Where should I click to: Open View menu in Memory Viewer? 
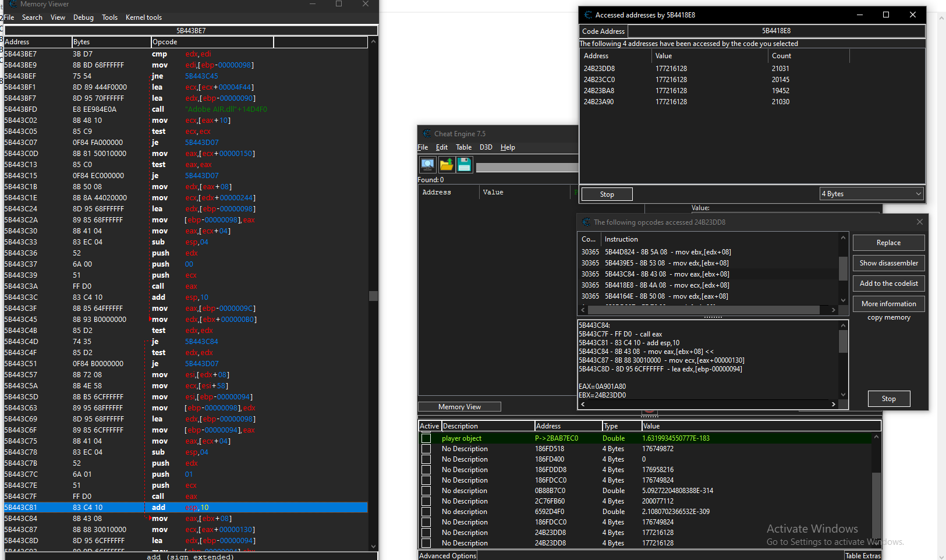[58, 17]
